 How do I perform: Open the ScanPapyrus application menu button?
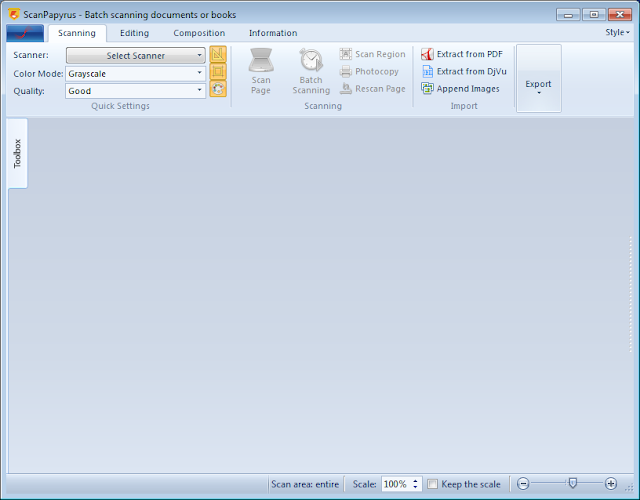pos(25,33)
